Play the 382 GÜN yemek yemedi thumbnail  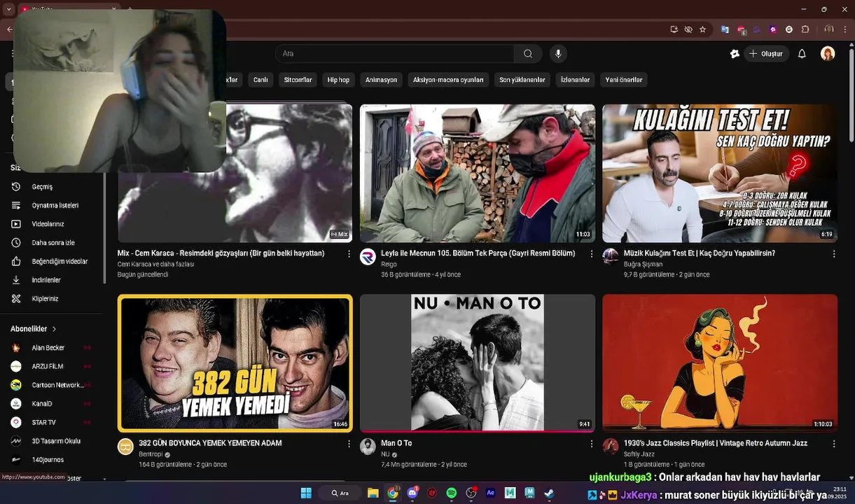coord(235,363)
